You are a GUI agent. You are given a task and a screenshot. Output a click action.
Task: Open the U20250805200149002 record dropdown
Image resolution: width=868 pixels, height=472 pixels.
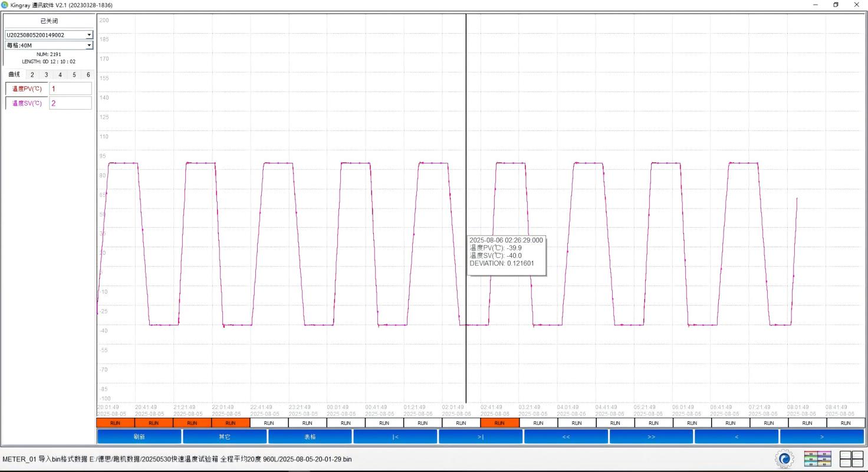click(49, 35)
